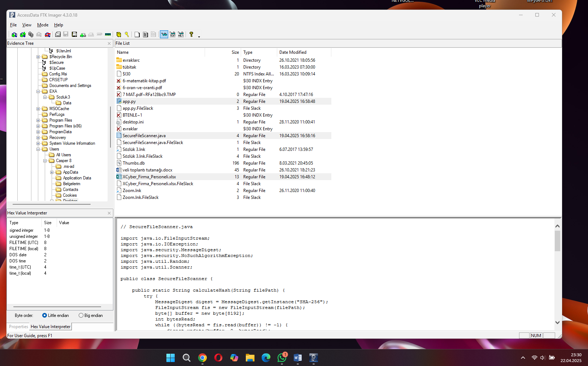Click the FTK Imager taskbar icon
Viewport: 588px width, 366px height.
(x=314, y=358)
